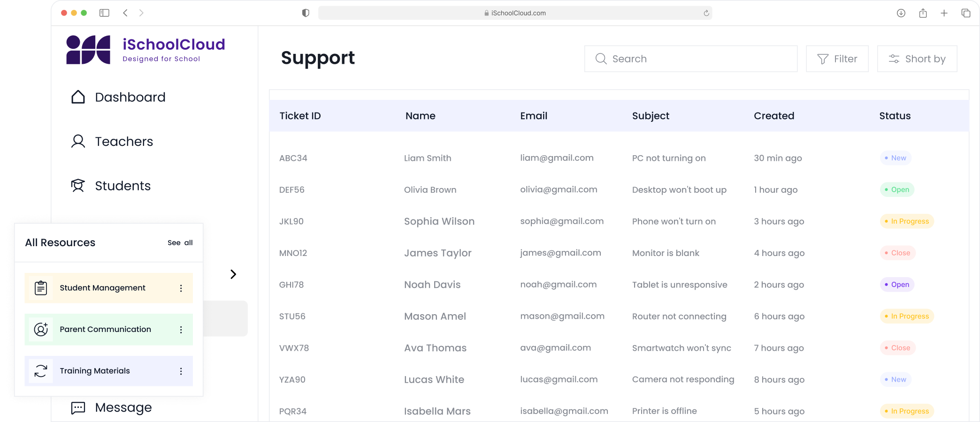The width and height of the screenshot is (980, 422).
Task: Click the Short by button
Action: point(917,59)
